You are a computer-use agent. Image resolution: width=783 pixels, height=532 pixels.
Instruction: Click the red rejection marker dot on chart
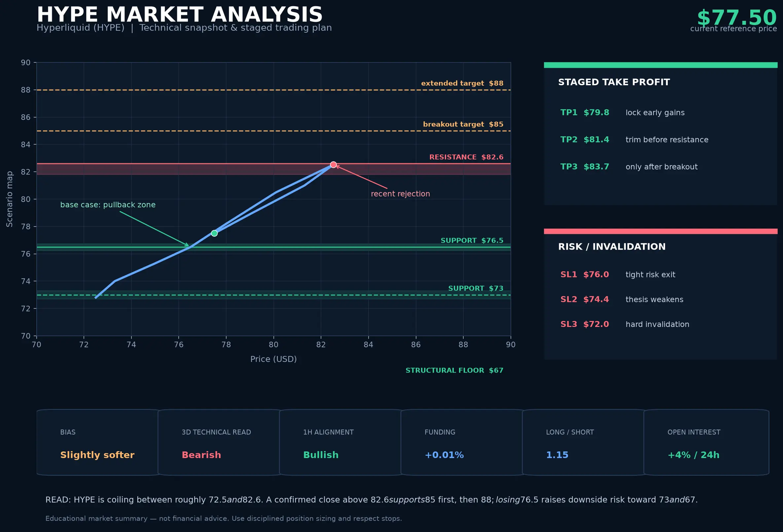pyautogui.click(x=333, y=165)
